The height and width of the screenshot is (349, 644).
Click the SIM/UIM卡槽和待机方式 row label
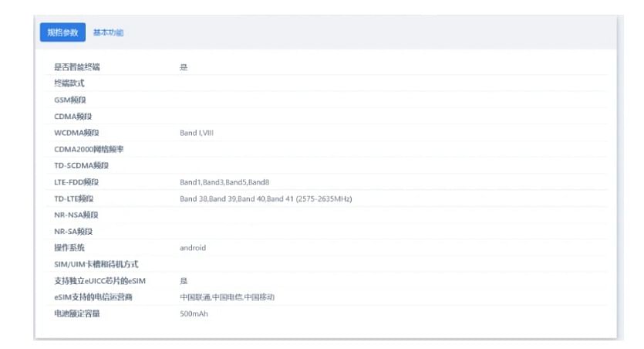(x=96, y=264)
